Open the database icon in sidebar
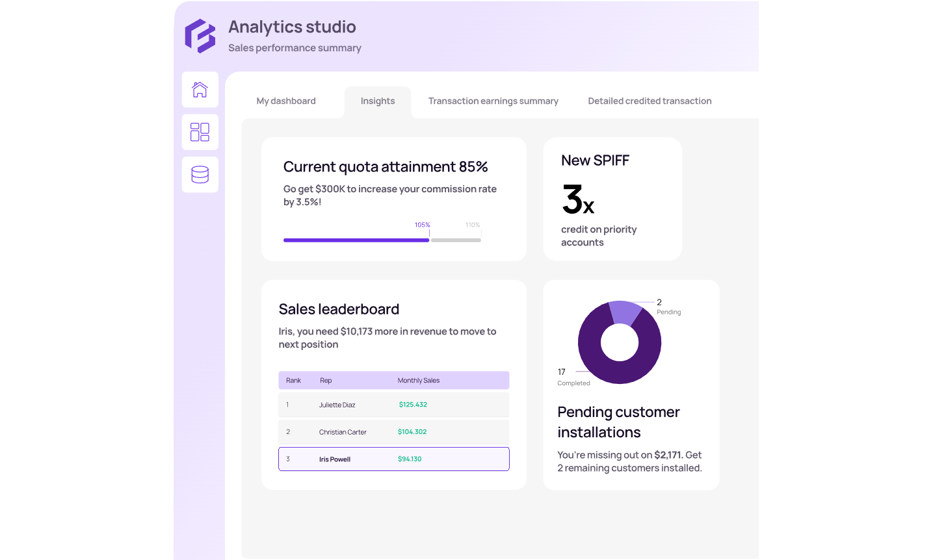 point(200,175)
